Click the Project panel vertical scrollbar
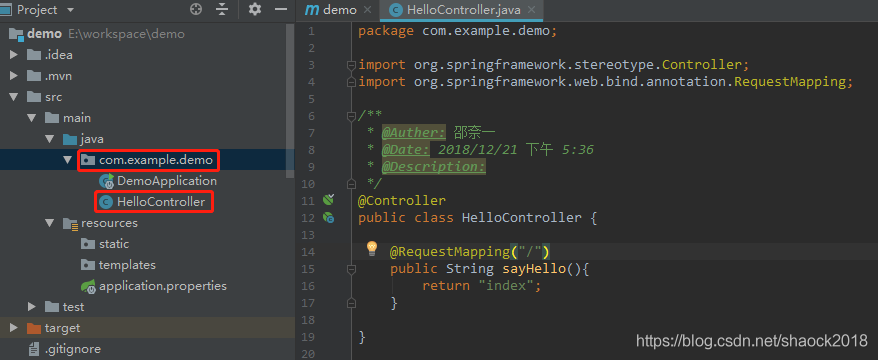 pos(290,101)
